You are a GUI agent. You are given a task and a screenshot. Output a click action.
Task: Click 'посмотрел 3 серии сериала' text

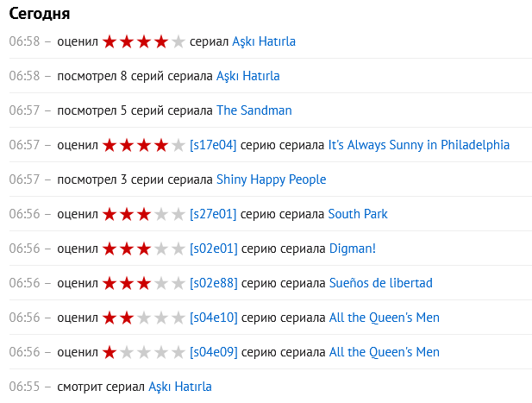pos(135,179)
